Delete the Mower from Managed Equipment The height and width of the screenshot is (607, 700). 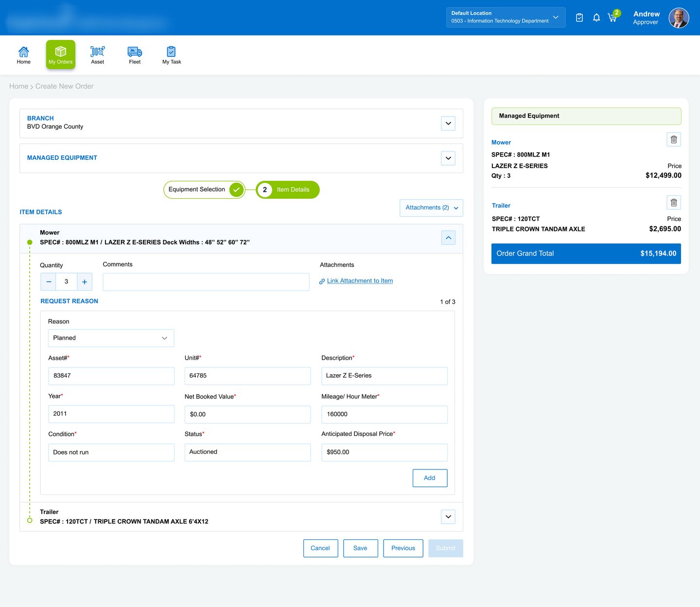pyautogui.click(x=674, y=139)
